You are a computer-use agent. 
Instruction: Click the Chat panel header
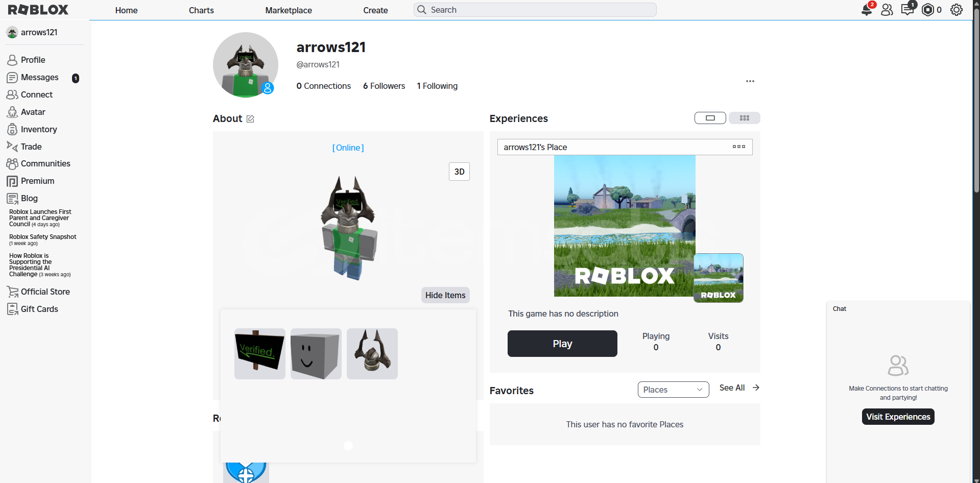coord(898,309)
